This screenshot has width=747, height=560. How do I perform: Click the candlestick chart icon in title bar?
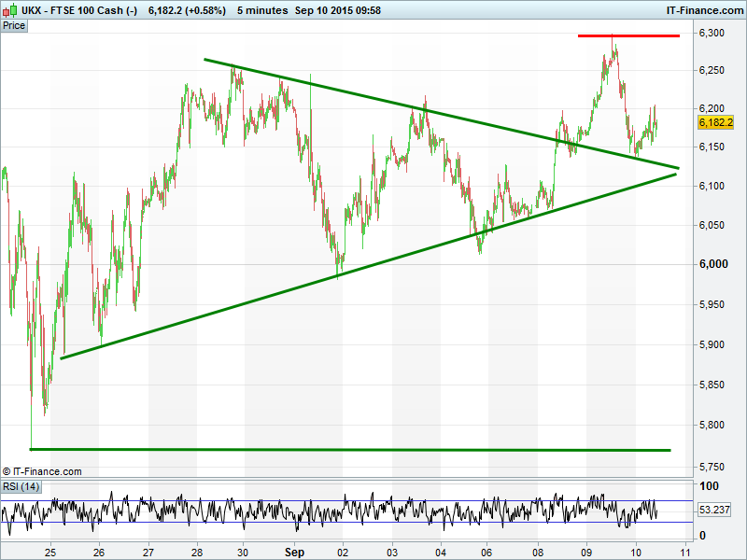(x=8, y=9)
